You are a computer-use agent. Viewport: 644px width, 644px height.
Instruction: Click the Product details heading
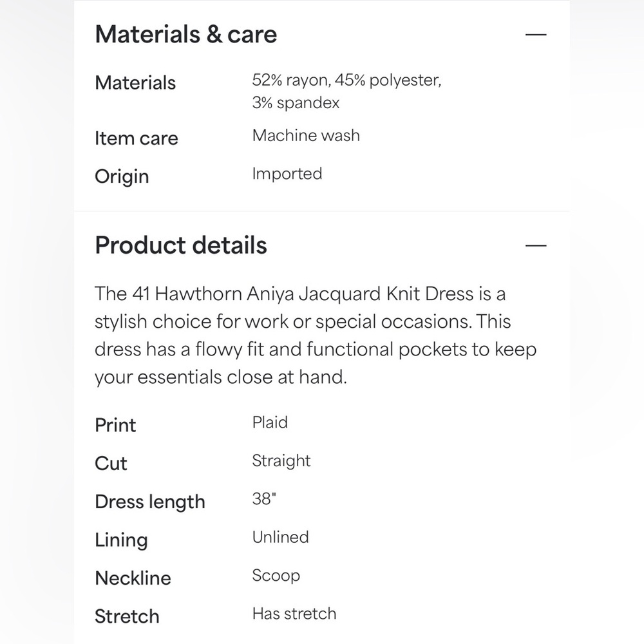181,245
